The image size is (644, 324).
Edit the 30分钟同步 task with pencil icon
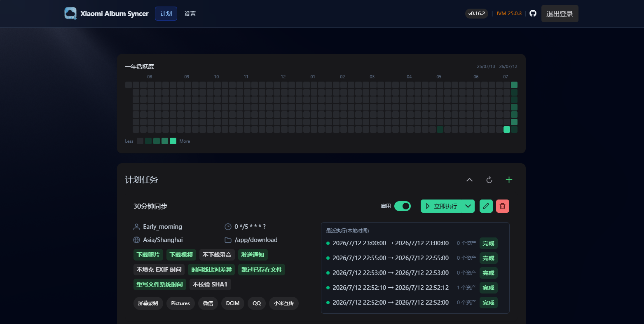tap(486, 206)
